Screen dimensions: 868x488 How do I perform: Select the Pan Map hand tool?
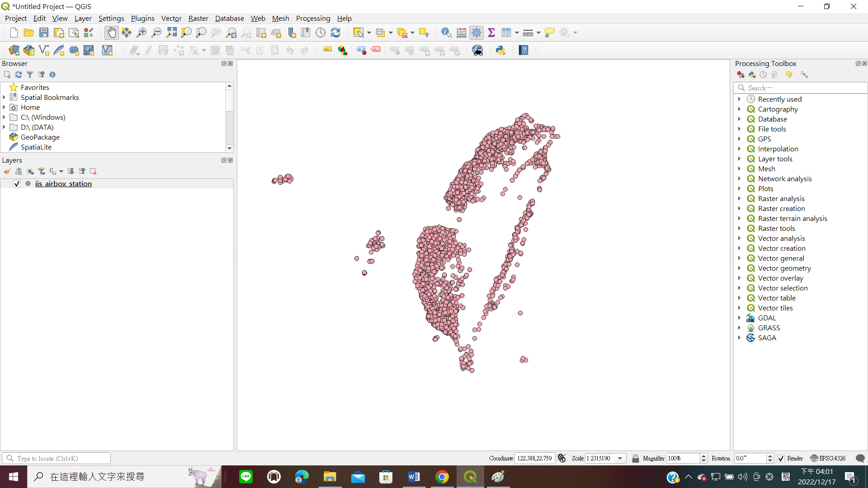tap(111, 33)
